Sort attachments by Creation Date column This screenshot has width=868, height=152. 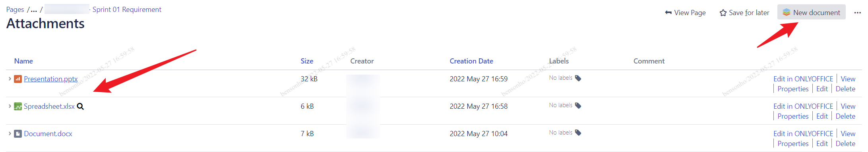pyautogui.click(x=471, y=61)
